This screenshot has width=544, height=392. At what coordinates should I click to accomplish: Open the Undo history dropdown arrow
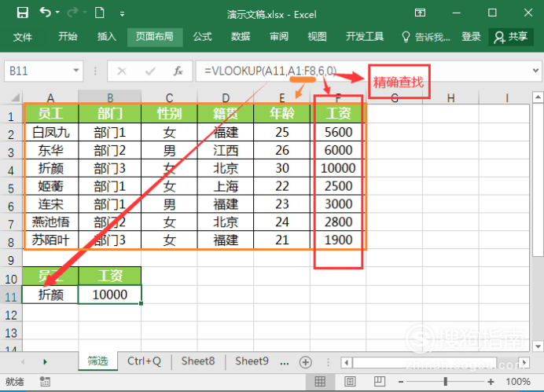(x=57, y=13)
